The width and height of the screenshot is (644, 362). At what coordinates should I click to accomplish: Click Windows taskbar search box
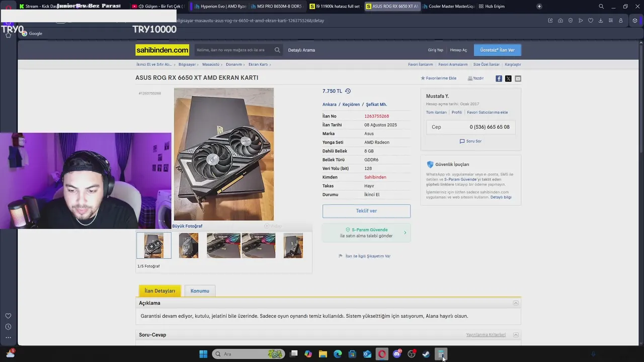[x=248, y=354]
